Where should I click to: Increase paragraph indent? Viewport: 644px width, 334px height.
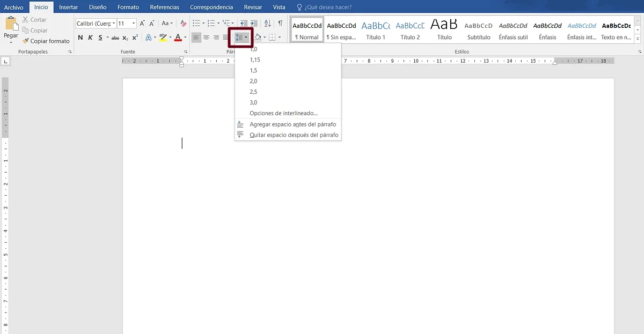tap(254, 24)
